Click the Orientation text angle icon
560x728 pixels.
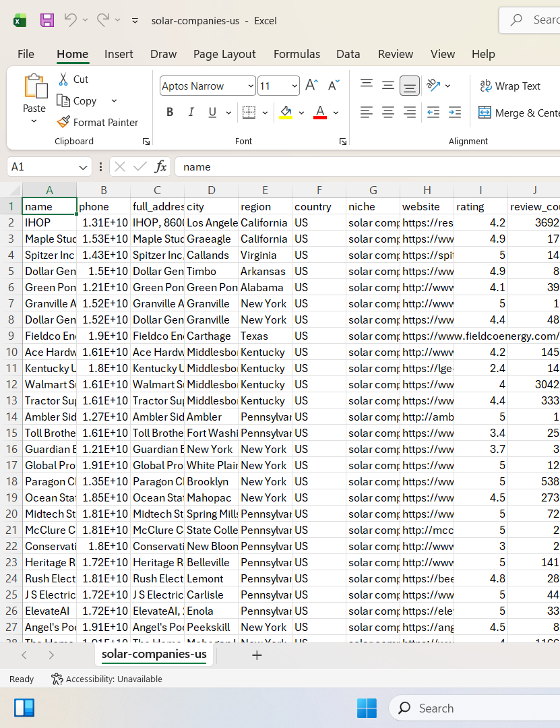433,85
